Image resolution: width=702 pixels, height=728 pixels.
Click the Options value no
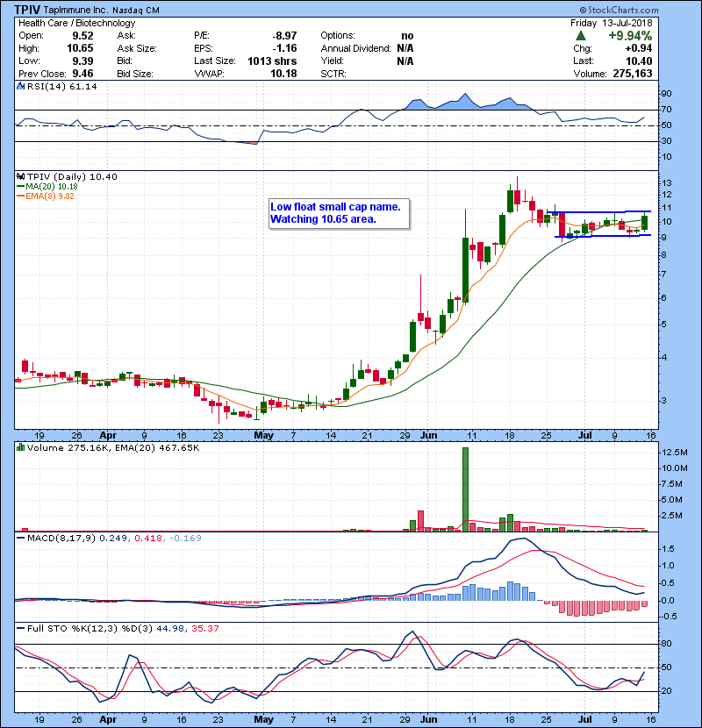coord(407,36)
